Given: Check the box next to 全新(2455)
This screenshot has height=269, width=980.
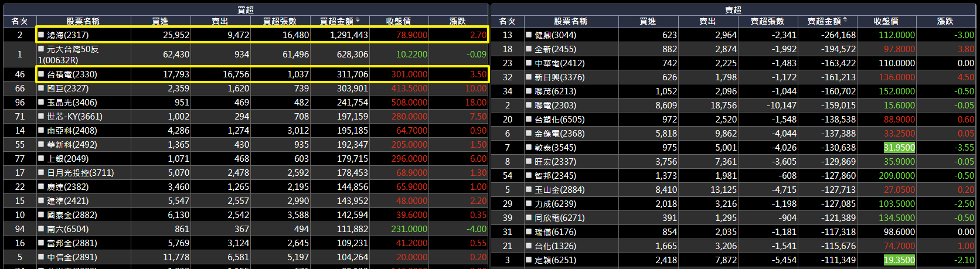Looking at the screenshot, I should pos(529,49).
